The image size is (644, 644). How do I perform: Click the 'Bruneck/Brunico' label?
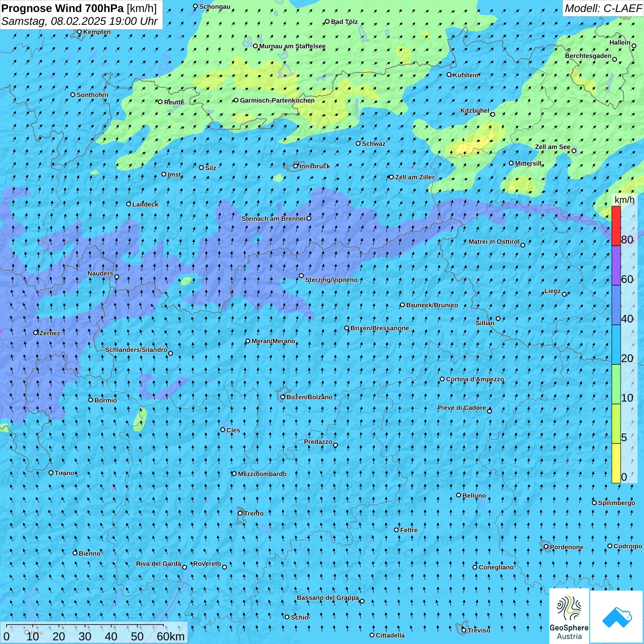click(x=432, y=305)
